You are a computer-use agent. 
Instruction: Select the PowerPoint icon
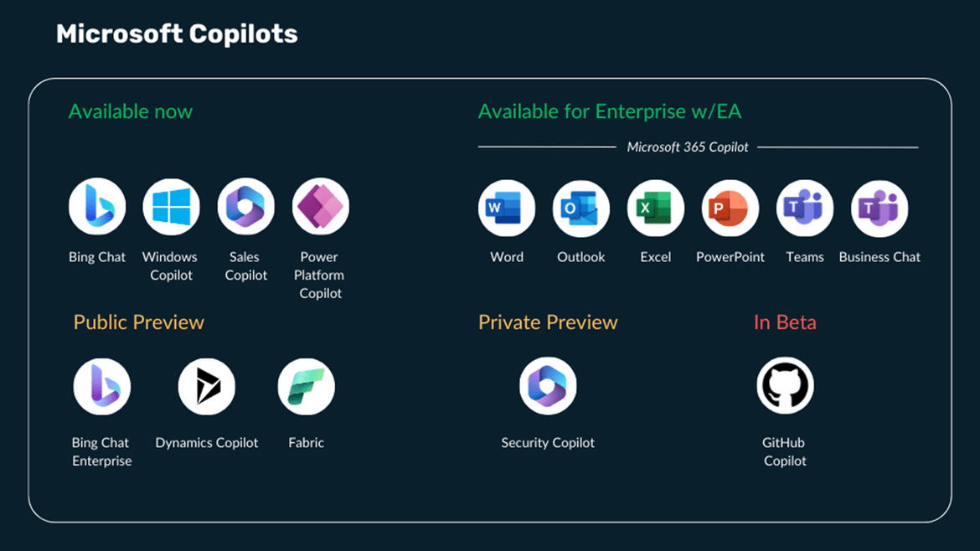click(x=730, y=208)
